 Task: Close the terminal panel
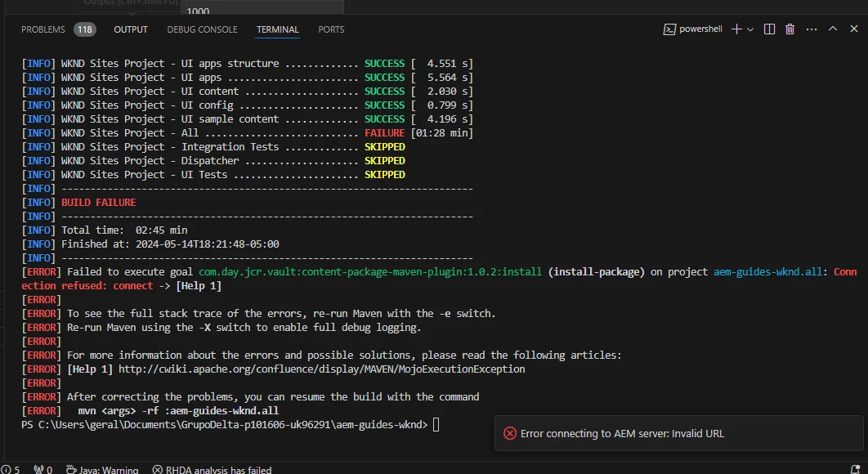(x=853, y=29)
